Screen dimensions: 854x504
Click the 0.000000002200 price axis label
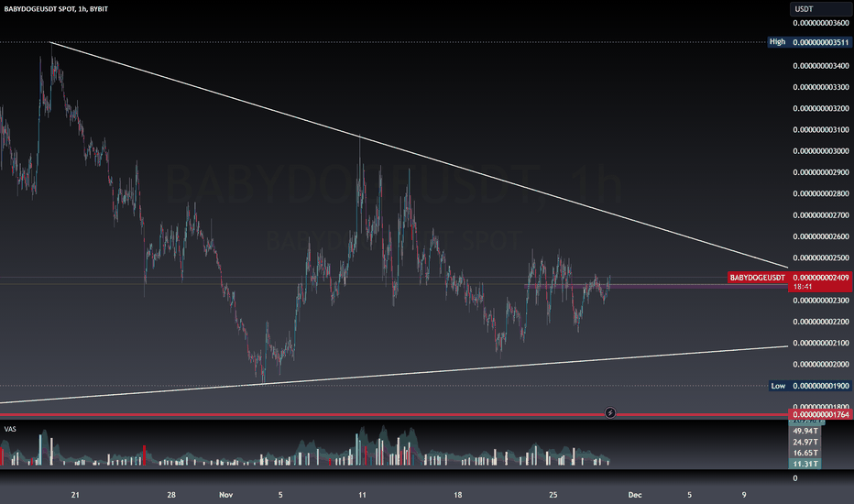[x=821, y=322]
